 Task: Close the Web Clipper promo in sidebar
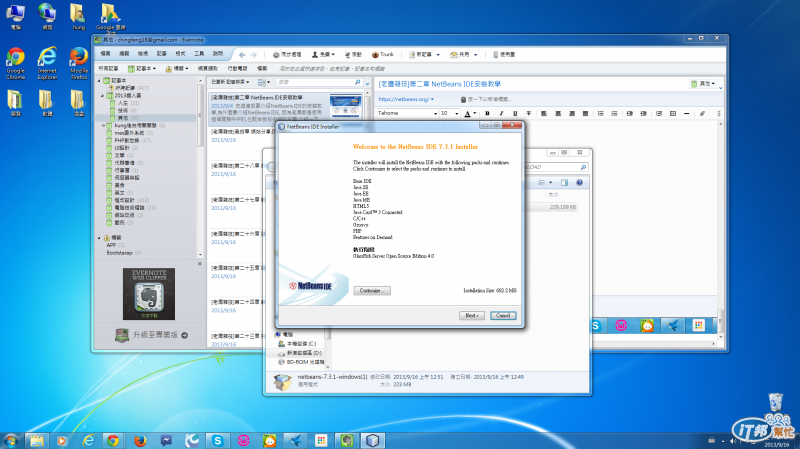click(199, 264)
